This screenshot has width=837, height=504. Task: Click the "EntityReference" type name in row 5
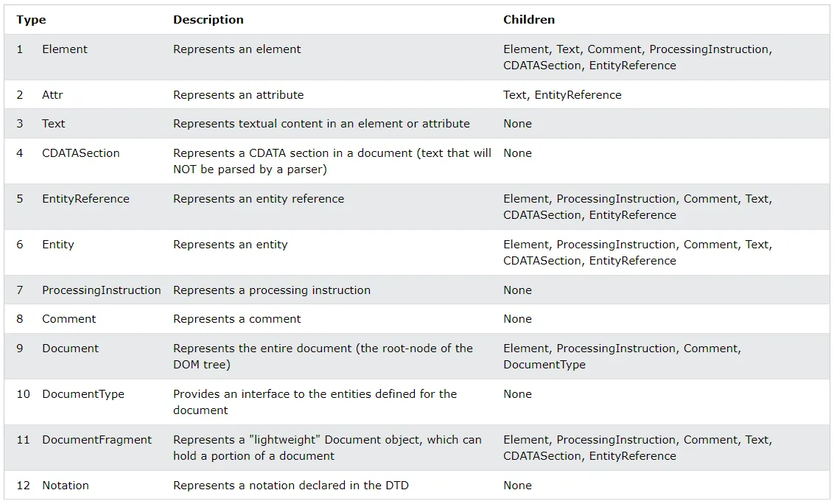coord(85,199)
